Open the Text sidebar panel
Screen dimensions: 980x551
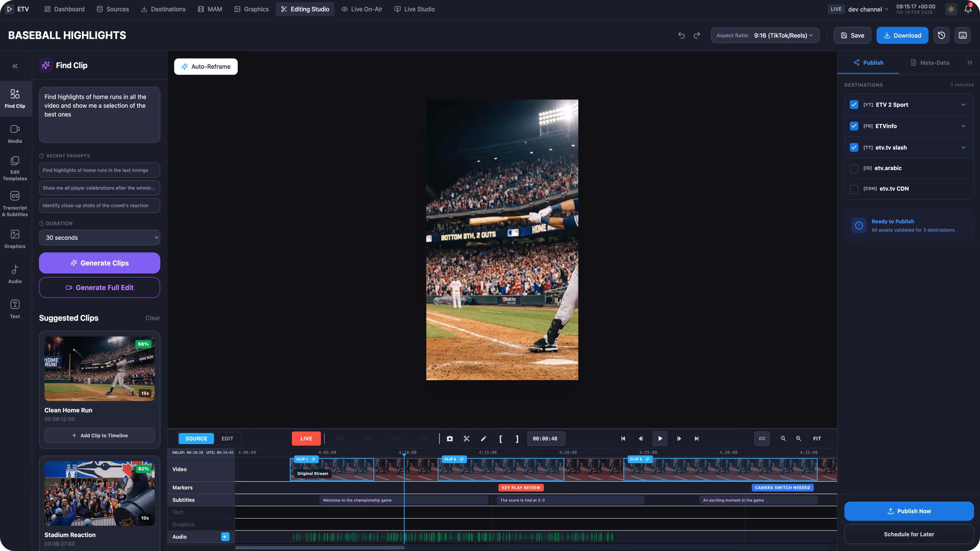coord(15,309)
